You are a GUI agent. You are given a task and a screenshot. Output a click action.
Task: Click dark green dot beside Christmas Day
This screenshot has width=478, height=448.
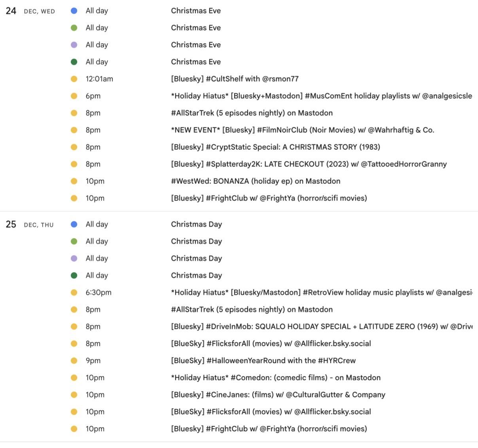click(x=74, y=275)
